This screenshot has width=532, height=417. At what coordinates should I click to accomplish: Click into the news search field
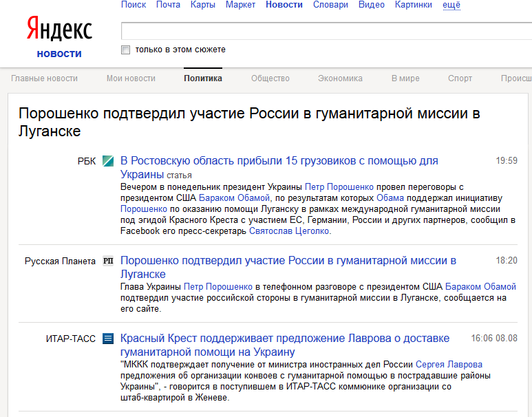[x=323, y=32]
